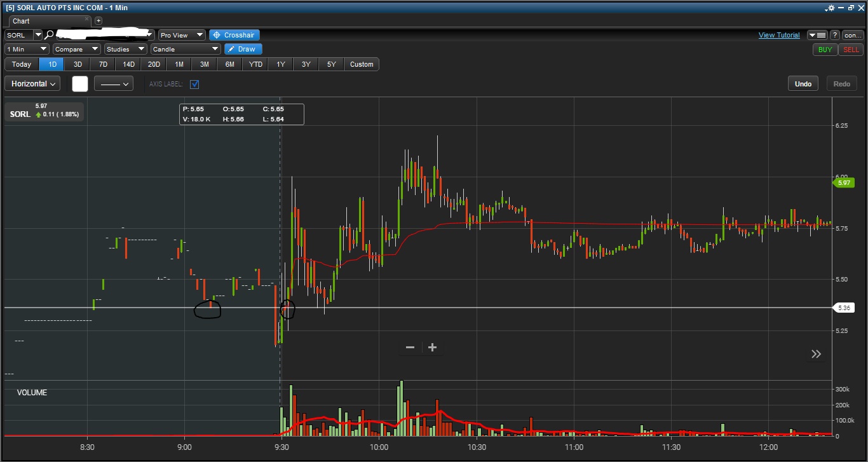Viewport: 868px width, 462px height.
Task: Select the Chart tab
Action: 48,21
